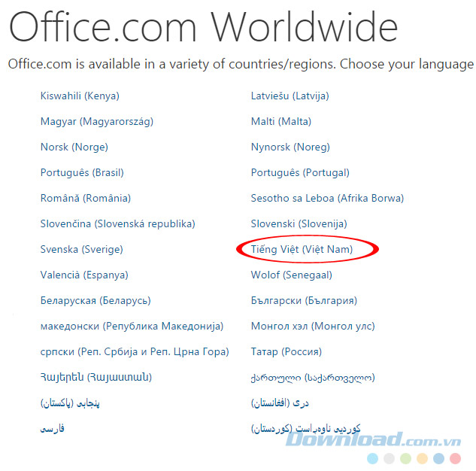The image size is (476, 471).
Task: Choose Tiếng Việt (Việt Nam) language
Action: (302, 249)
